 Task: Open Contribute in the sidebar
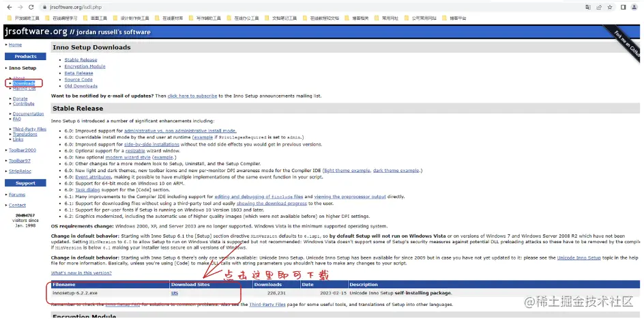coord(23,104)
